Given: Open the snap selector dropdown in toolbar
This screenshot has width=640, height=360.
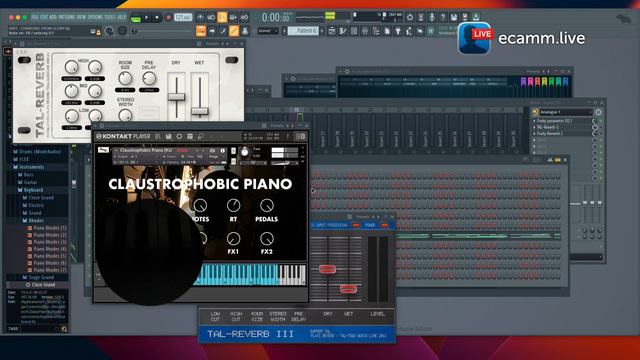Looking at the screenshot, I should (x=267, y=31).
